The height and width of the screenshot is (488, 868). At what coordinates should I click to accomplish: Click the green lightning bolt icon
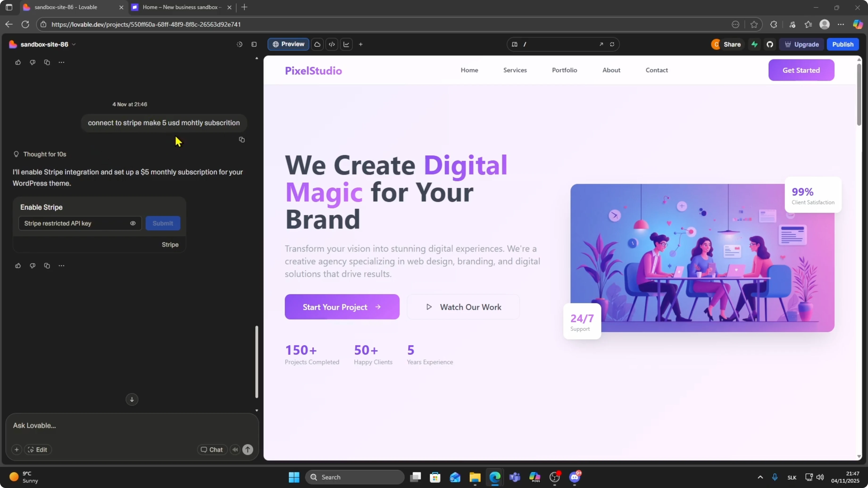pos(755,44)
